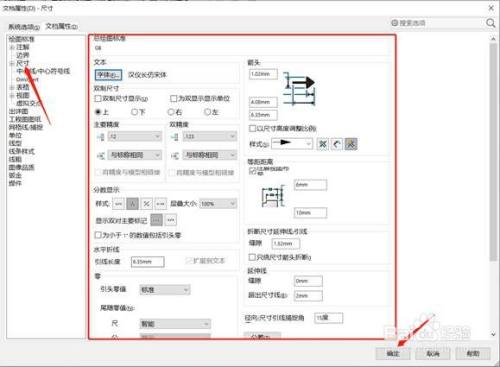Click the vertical scrollbar of the dialog
This screenshot has width=500, height=367.
click(493, 152)
